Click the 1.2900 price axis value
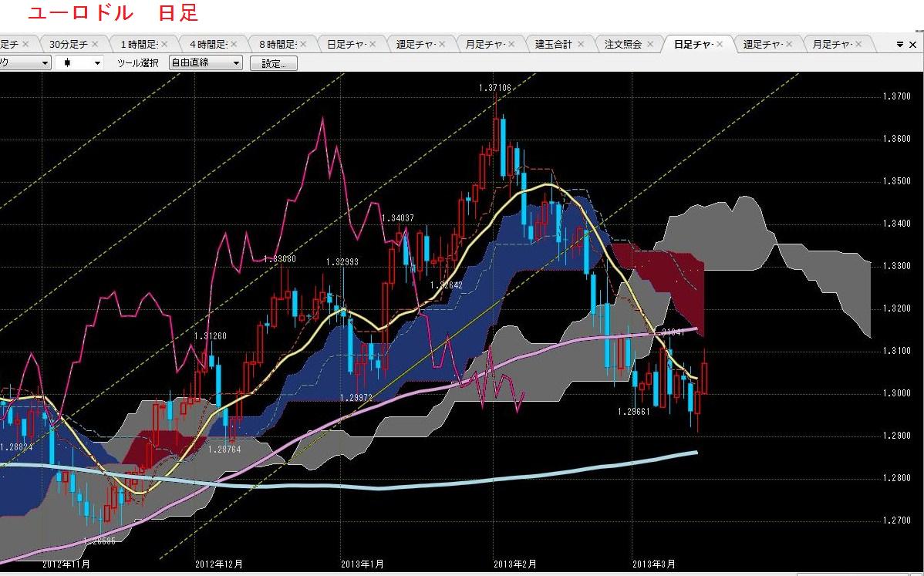 coord(897,436)
